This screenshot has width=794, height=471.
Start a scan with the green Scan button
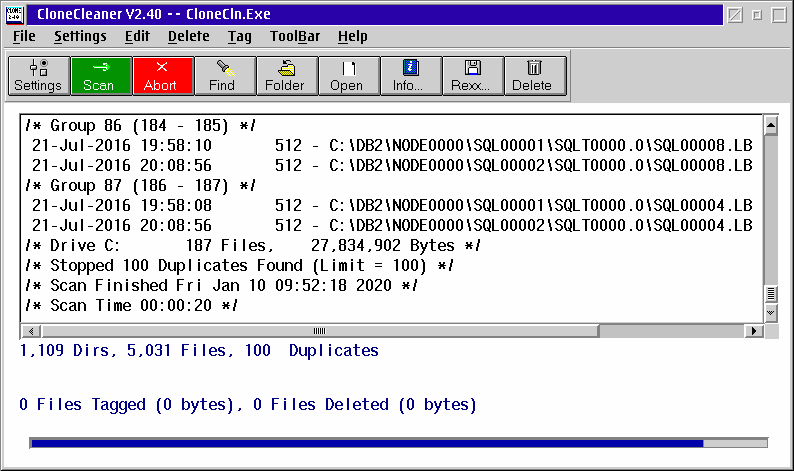[101, 76]
